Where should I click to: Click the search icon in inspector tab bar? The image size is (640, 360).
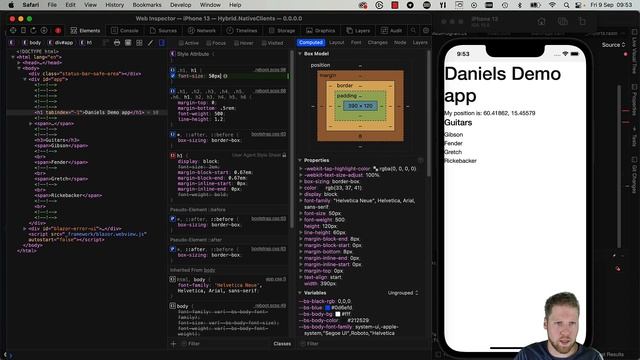pos(413,30)
